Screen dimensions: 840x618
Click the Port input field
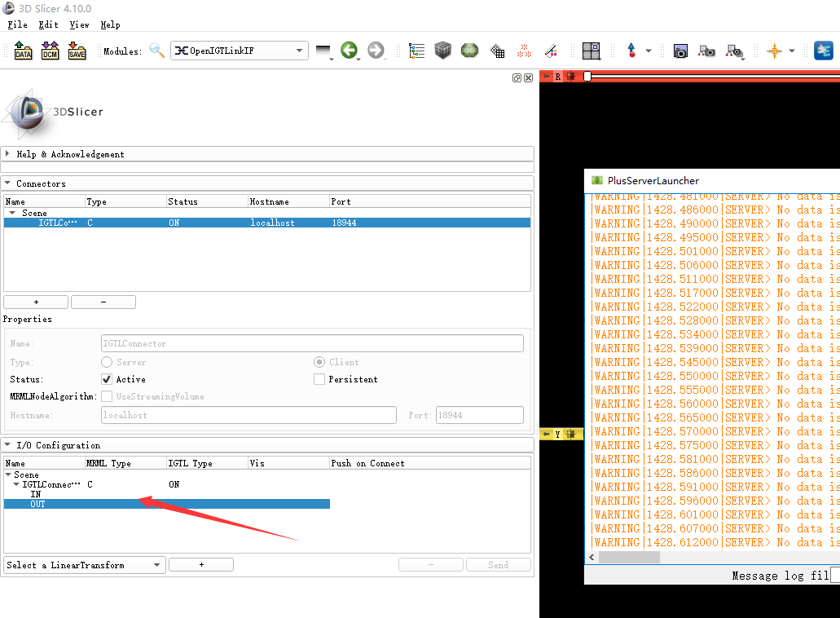click(479, 414)
